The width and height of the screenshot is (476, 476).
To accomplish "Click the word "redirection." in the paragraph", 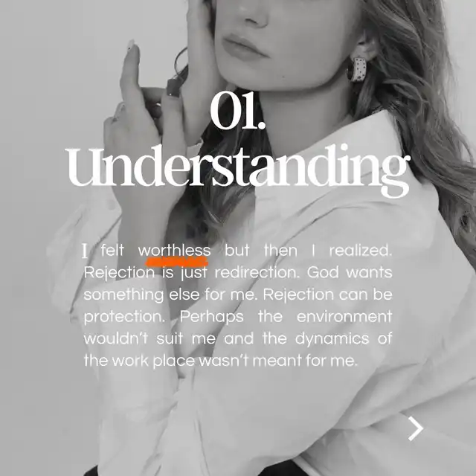I will [x=257, y=273].
